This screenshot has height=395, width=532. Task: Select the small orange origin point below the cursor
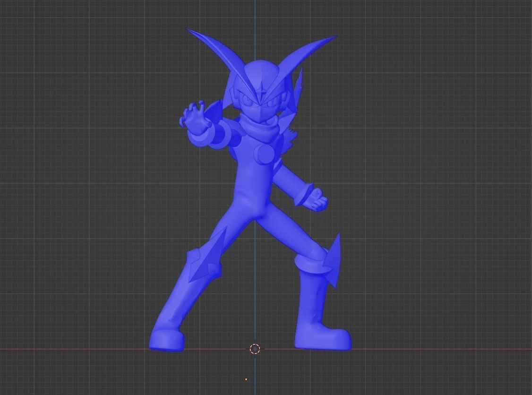[x=246, y=379]
